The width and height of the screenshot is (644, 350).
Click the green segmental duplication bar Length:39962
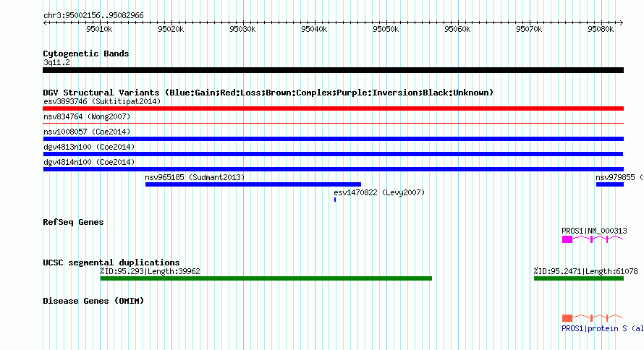(x=266, y=278)
